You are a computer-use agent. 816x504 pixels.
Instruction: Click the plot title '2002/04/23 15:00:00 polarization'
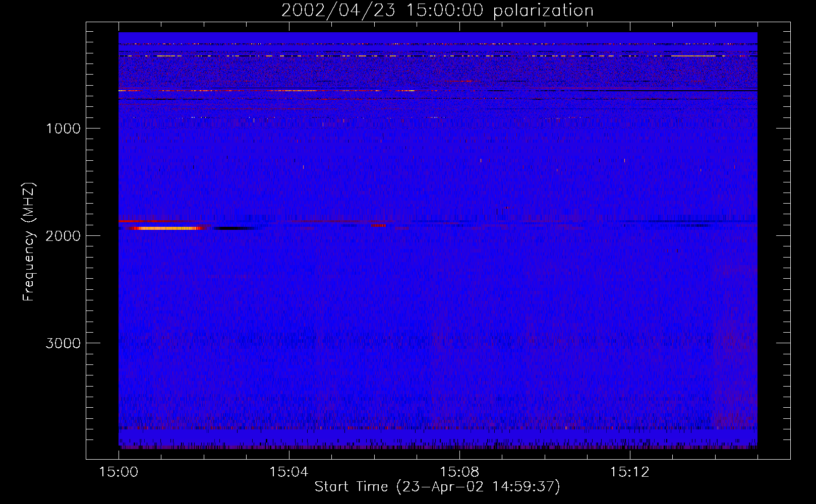(x=437, y=11)
